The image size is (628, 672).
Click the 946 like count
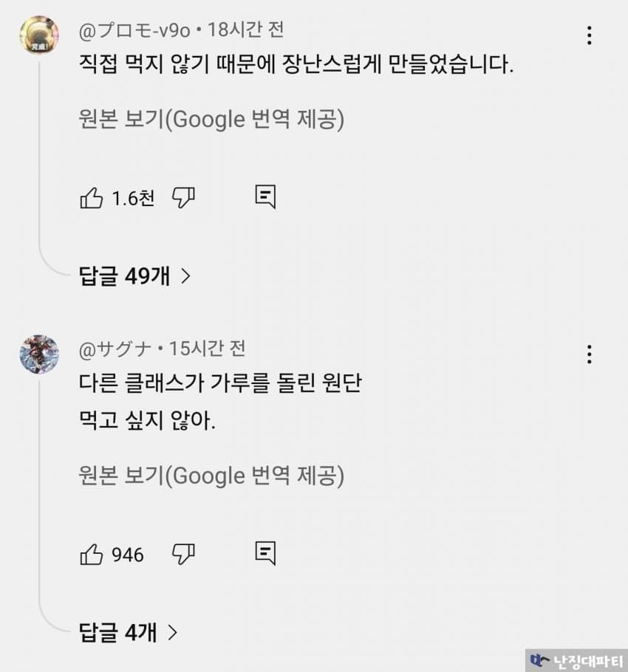(x=128, y=554)
